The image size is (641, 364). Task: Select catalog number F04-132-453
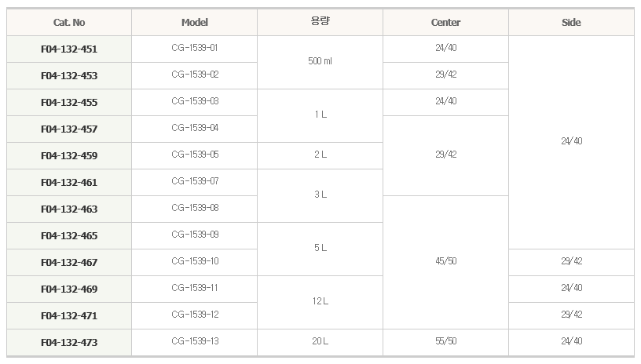point(69,75)
